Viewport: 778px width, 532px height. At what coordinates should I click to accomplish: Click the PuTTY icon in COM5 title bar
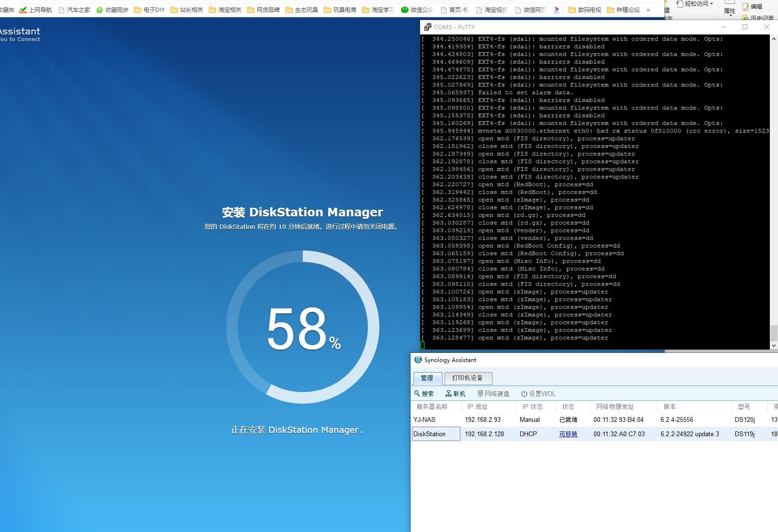427,27
